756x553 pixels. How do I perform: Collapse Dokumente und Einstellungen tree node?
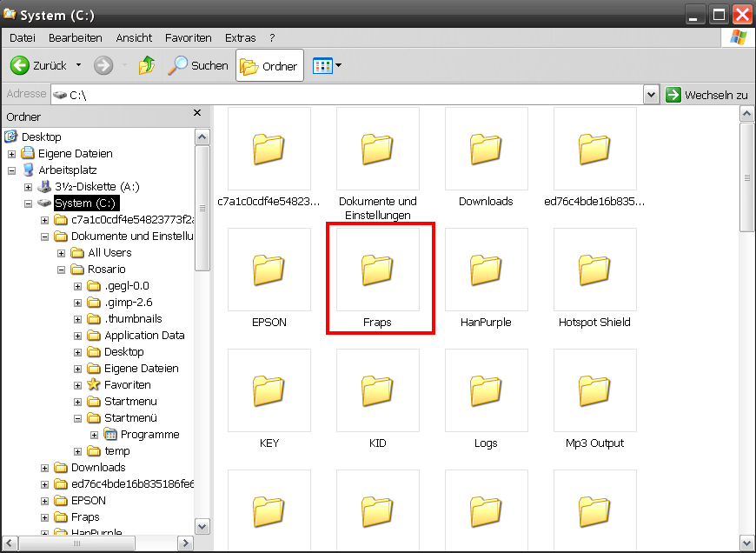click(x=45, y=237)
